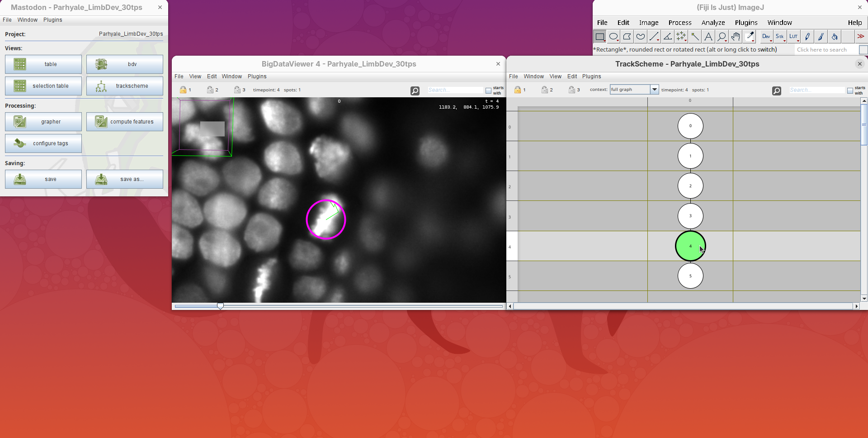Select the Color Picker dropper tool
The image size is (868, 438).
(750, 37)
